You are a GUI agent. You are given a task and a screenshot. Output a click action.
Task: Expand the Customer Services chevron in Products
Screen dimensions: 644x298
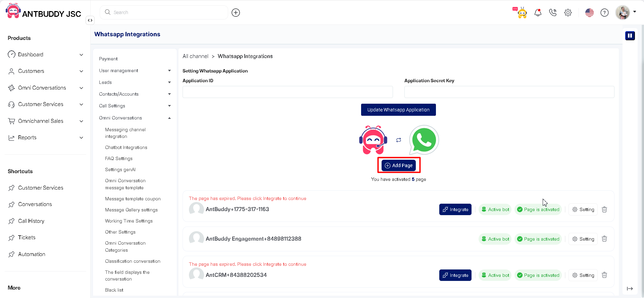[x=81, y=104]
